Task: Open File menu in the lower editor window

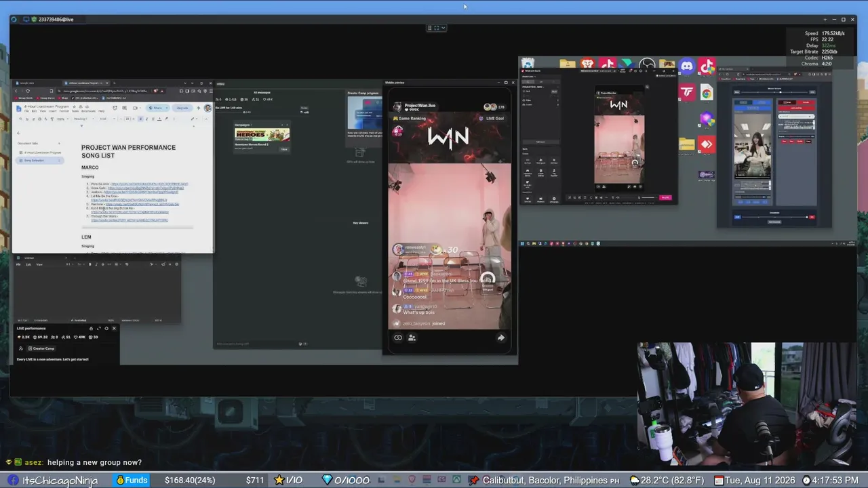Action: click(18, 264)
